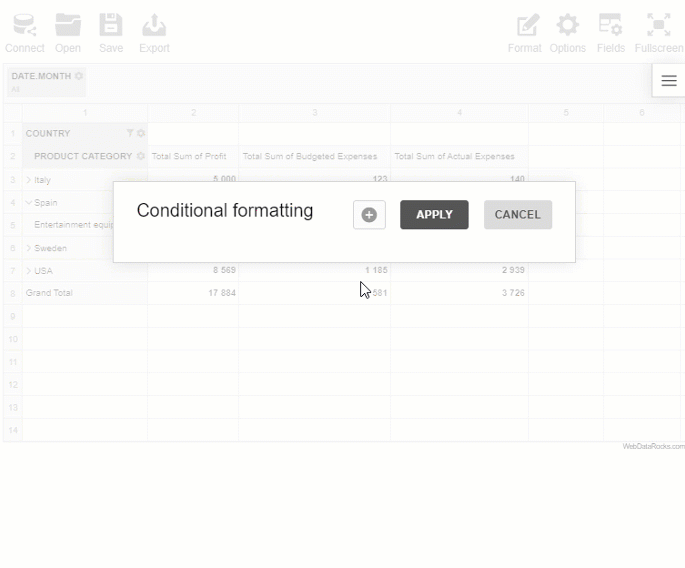
Task: Expand the Sweden row
Action: 28,248
